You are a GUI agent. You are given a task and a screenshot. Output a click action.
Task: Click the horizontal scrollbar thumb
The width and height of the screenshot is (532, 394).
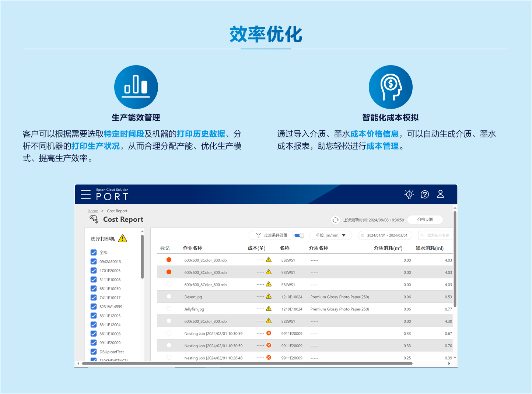pos(247,363)
